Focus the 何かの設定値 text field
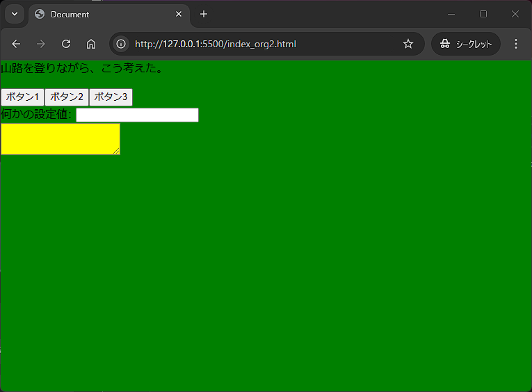532x392 pixels. click(137, 115)
